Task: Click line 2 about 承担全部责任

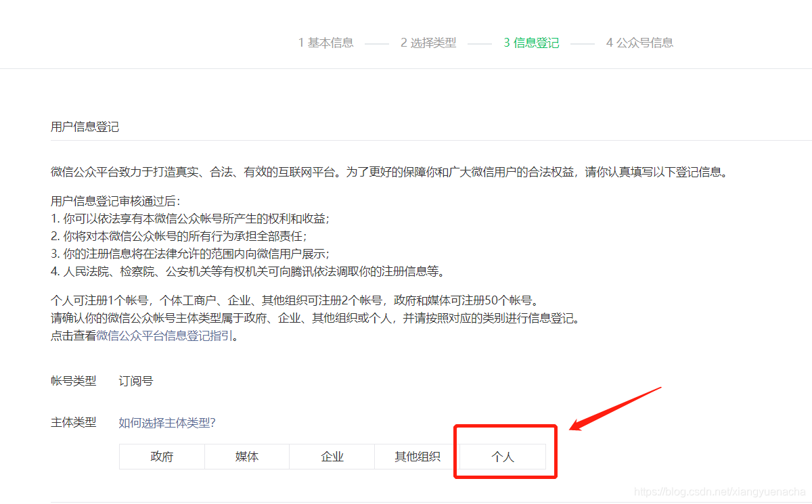Action: click(x=179, y=237)
